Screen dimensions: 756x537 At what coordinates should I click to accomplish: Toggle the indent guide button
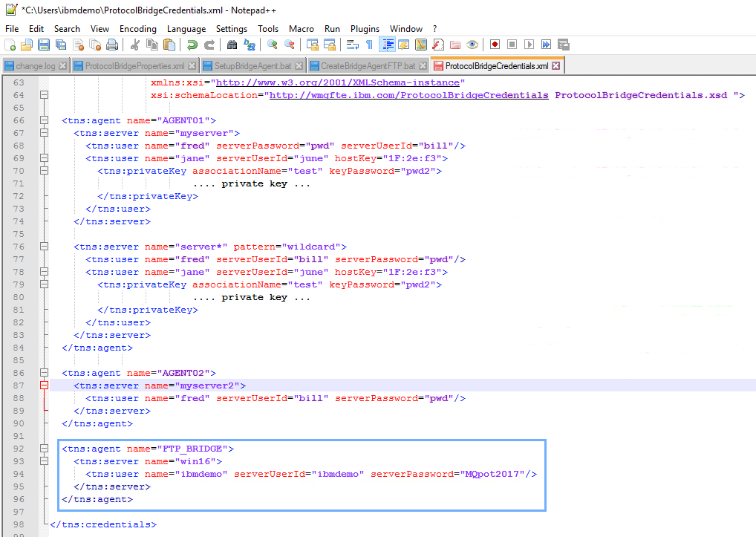387,45
